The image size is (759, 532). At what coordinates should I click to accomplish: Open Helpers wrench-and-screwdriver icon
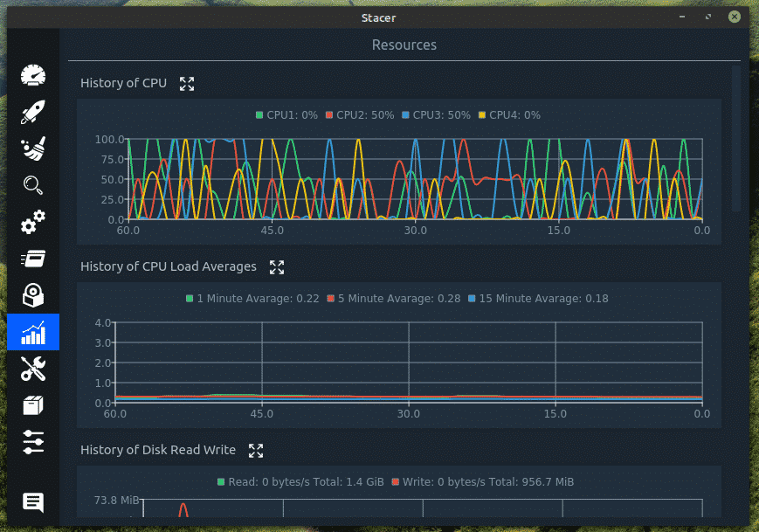point(33,370)
